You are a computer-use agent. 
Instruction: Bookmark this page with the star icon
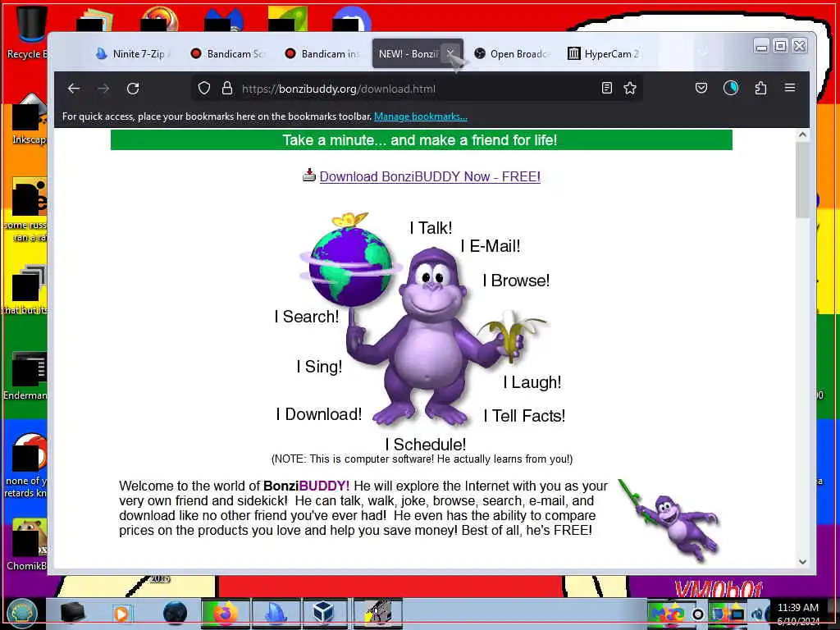(630, 88)
